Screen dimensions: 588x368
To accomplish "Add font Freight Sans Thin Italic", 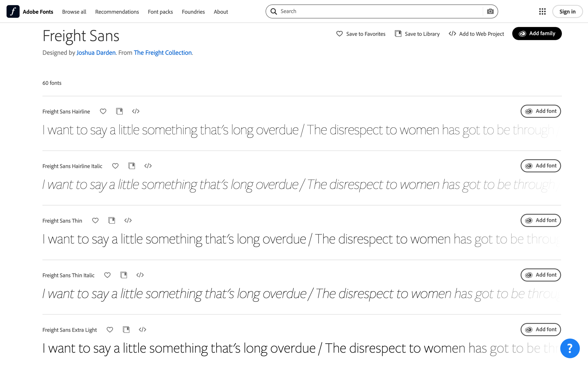I will tap(541, 275).
